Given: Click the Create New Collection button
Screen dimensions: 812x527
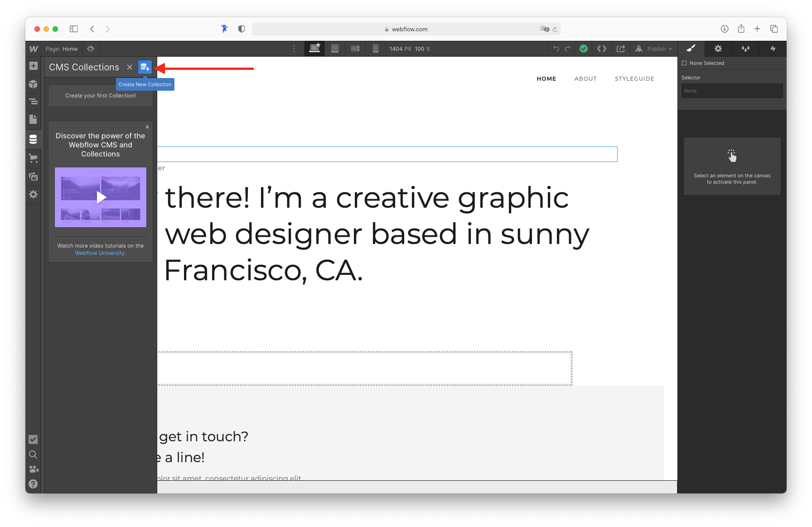Looking at the screenshot, I should click(145, 67).
